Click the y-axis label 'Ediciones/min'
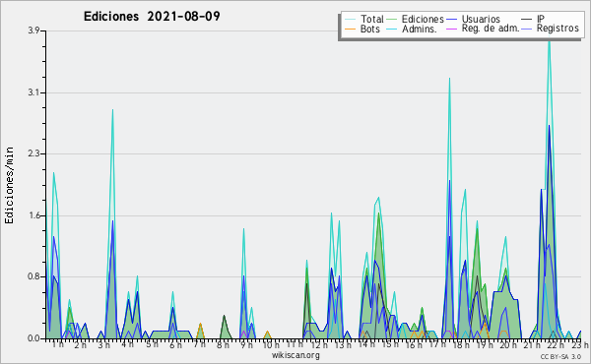591x364 pixels. coord(9,185)
